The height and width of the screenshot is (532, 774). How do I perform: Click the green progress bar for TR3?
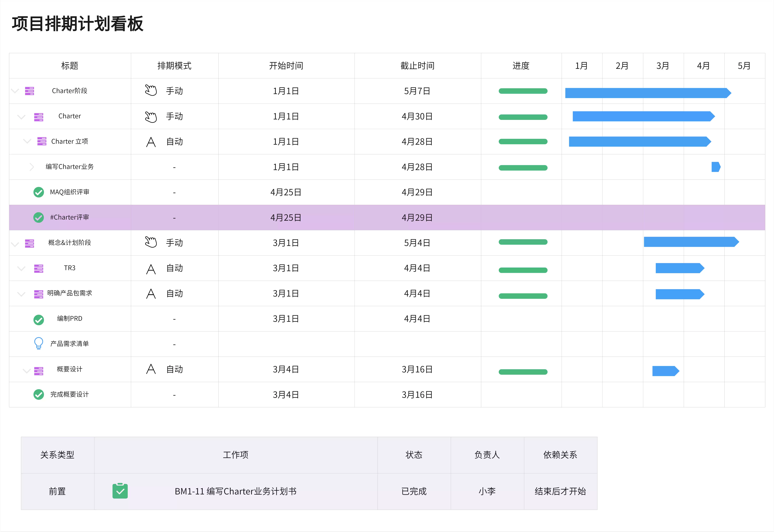tap(523, 270)
